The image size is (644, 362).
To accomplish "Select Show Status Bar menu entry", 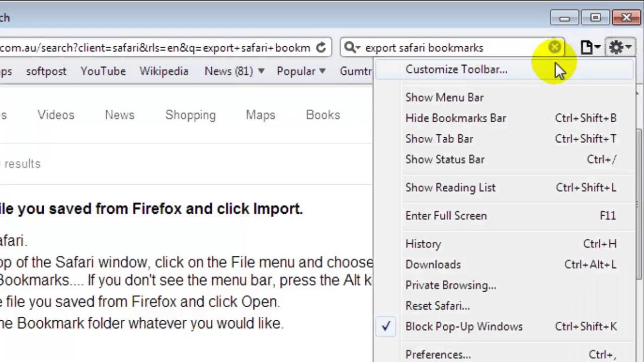I will (x=505, y=159).
